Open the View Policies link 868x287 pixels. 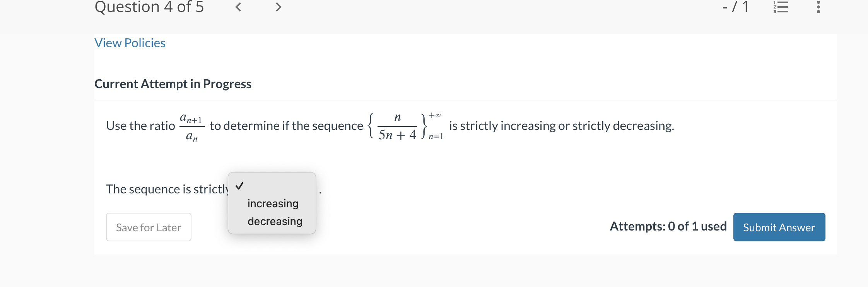130,43
